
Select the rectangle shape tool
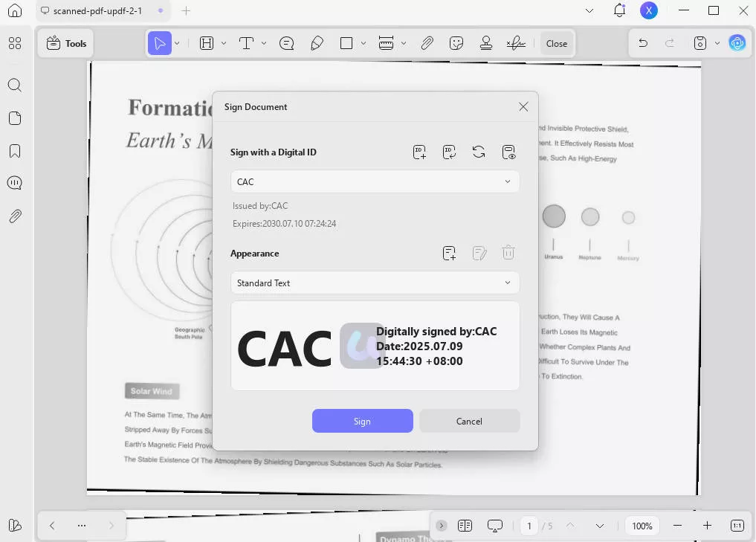pyautogui.click(x=346, y=43)
